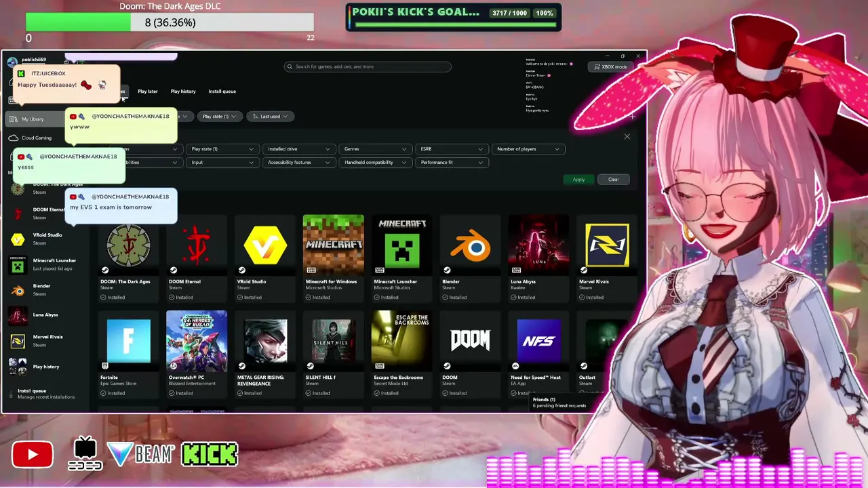Enable XBOX mode

click(610, 67)
